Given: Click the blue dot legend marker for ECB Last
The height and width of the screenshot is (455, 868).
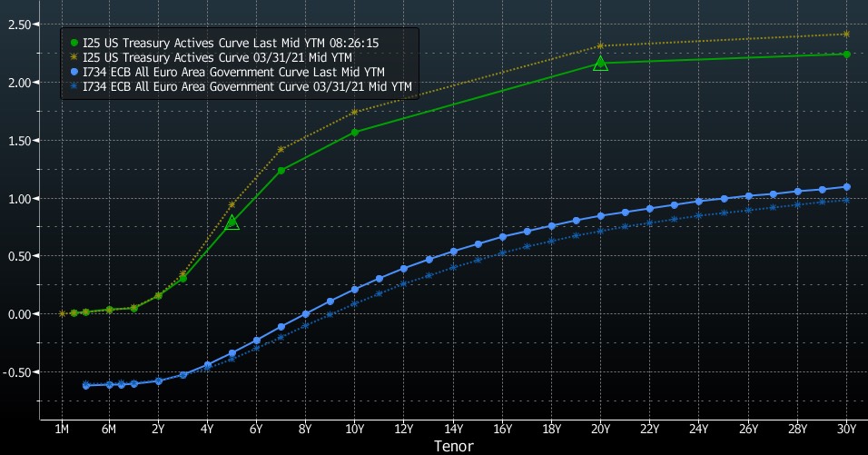Looking at the screenshot, I should [x=74, y=72].
